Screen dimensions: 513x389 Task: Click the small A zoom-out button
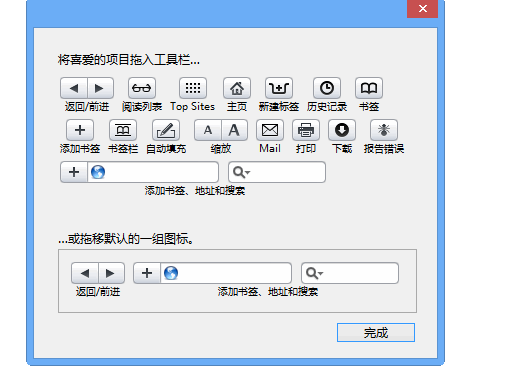coord(208,130)
